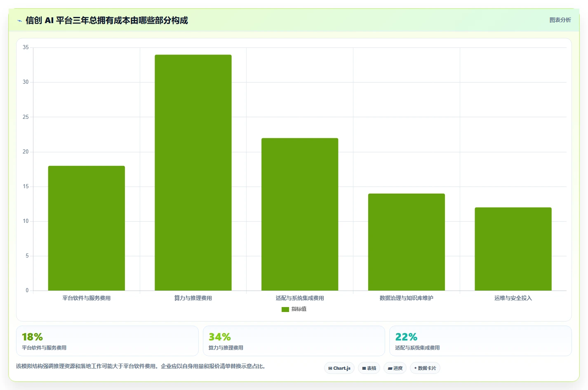The height and width of the screenshot is (390, 588).
Task: Click the 平台软件与服务费用 bar in the chart
Action: 87,228
